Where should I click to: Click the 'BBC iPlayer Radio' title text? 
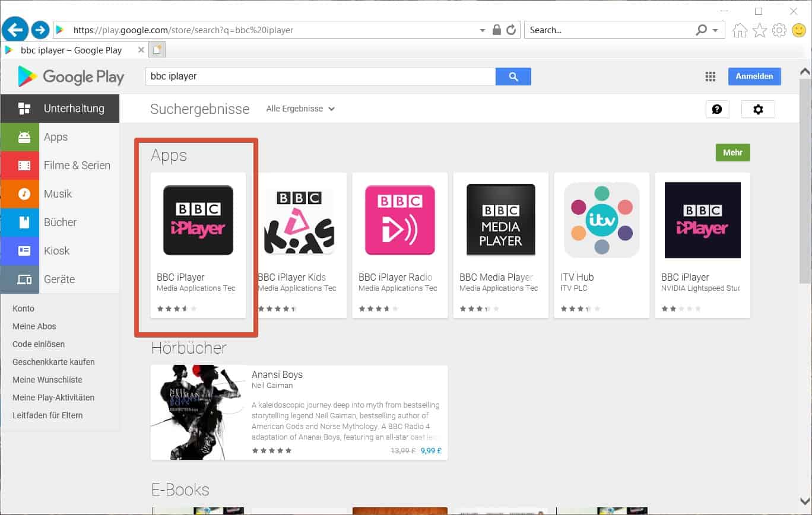395,277
